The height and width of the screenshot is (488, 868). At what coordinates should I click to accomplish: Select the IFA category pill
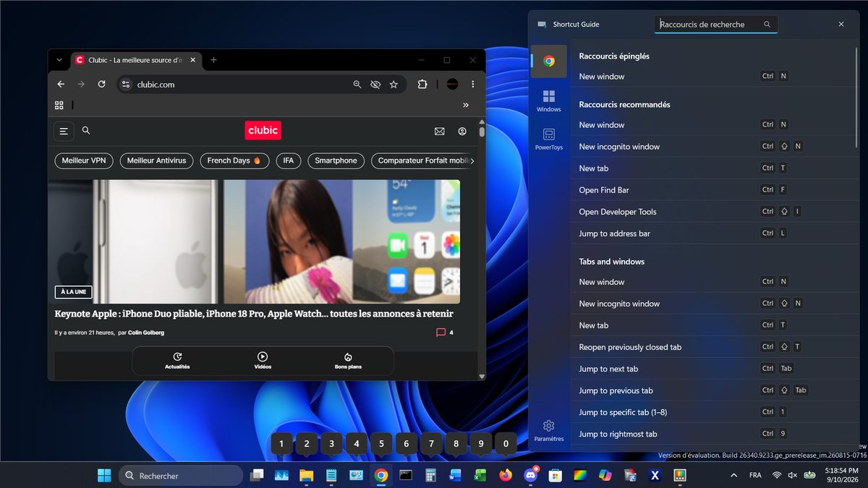pos(288,160)
